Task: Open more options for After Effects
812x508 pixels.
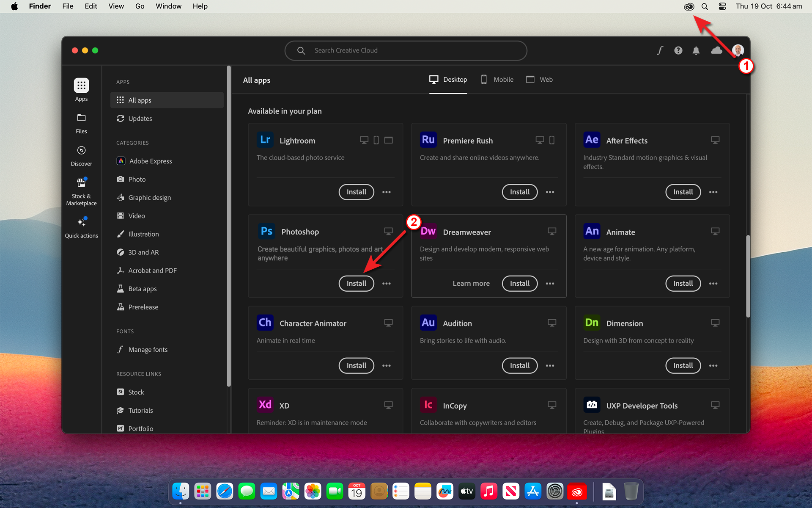Action: 713,192
